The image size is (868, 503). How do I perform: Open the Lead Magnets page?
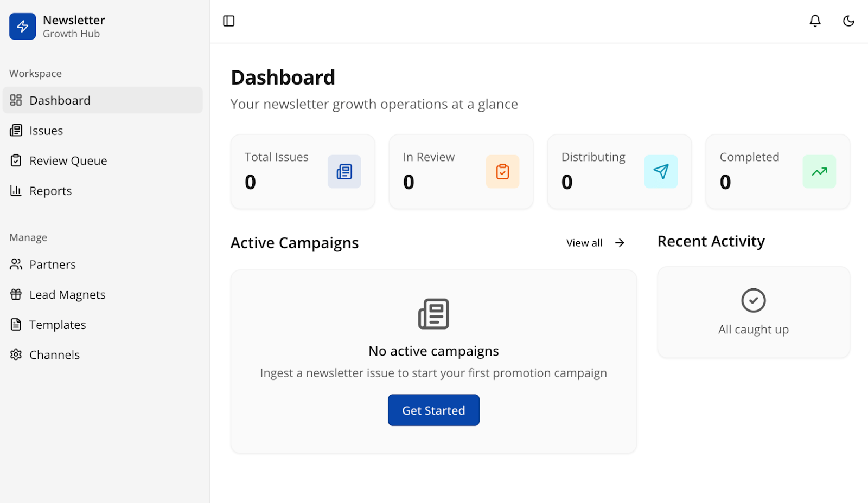pos(67,295)
